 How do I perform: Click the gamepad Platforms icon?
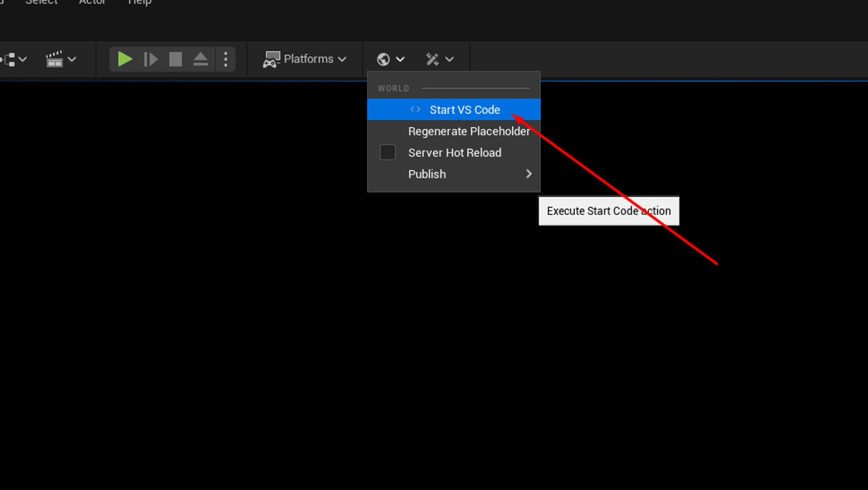pos(271,59)
